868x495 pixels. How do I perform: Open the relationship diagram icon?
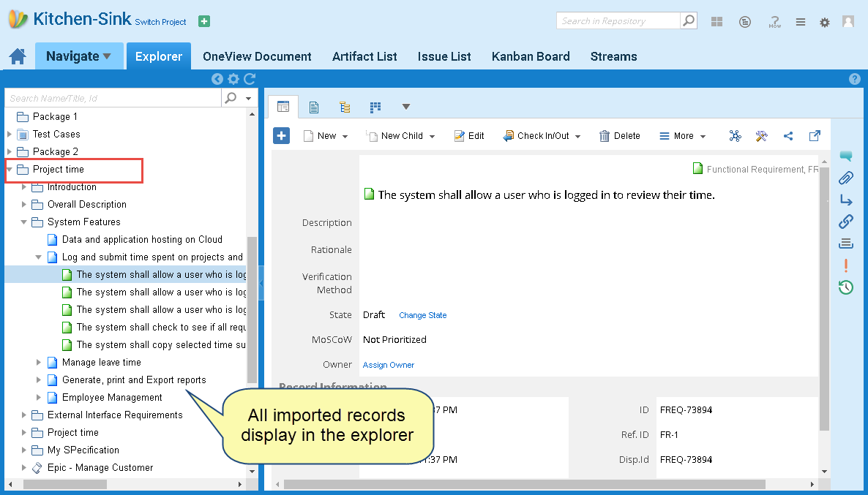click(735, 135)
